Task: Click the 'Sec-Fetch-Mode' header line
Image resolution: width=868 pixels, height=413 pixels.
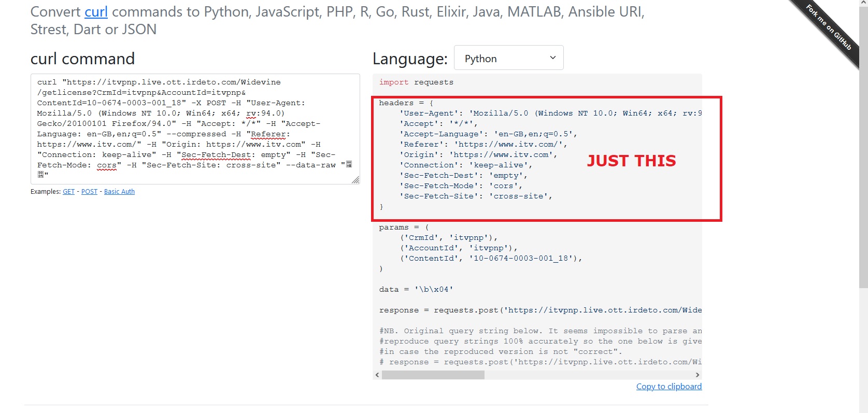Action: pos(461,186)
